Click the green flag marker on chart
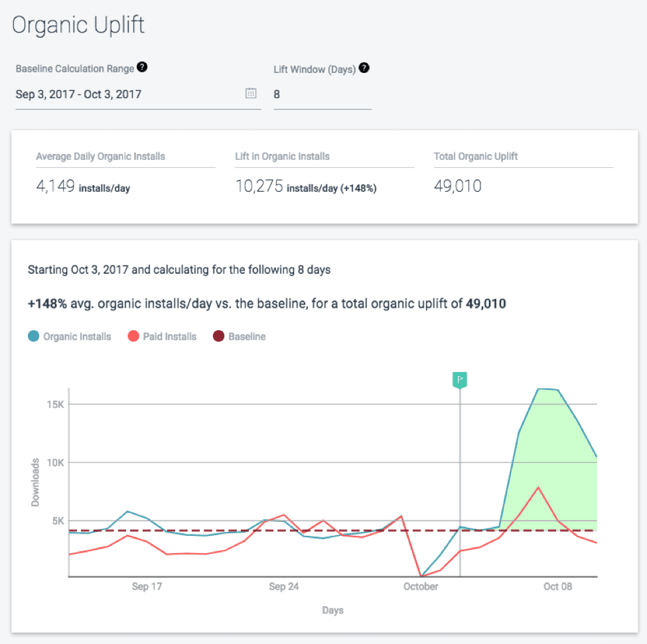This screenshot has width=647, height=644. [460, 379]
